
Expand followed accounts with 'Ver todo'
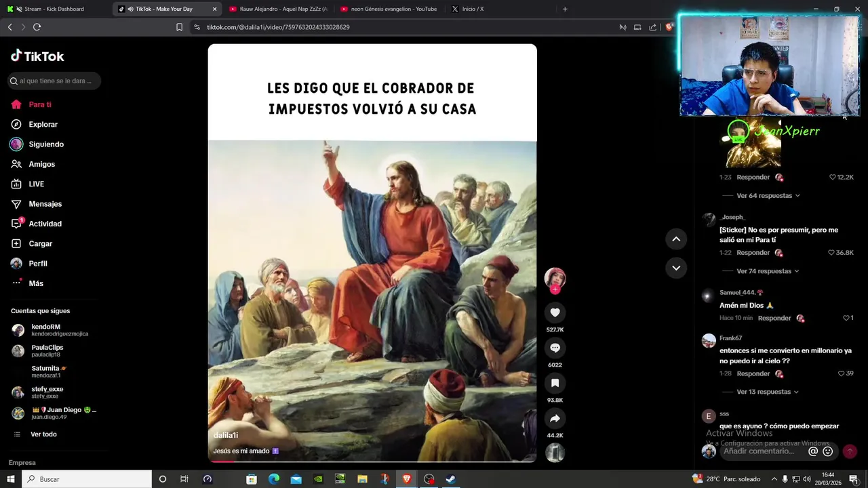click(43, 434)
